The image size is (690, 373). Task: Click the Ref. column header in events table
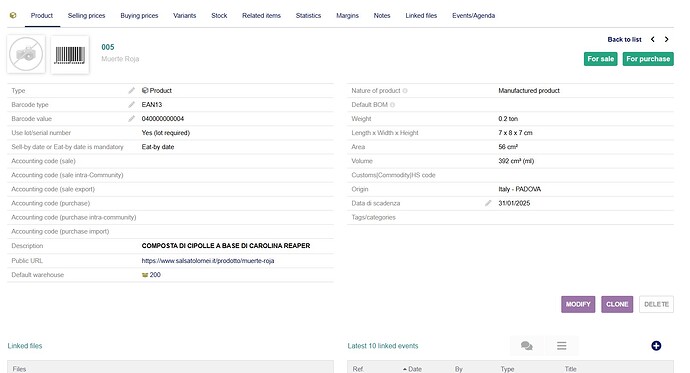[358, 369]
